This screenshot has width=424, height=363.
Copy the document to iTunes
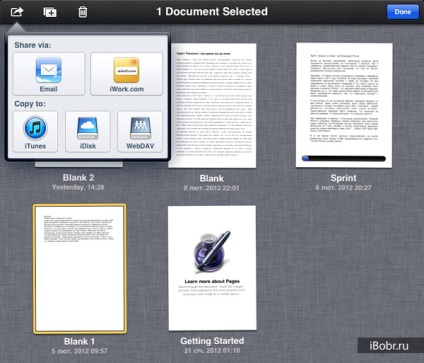click(x=35, y=132)
